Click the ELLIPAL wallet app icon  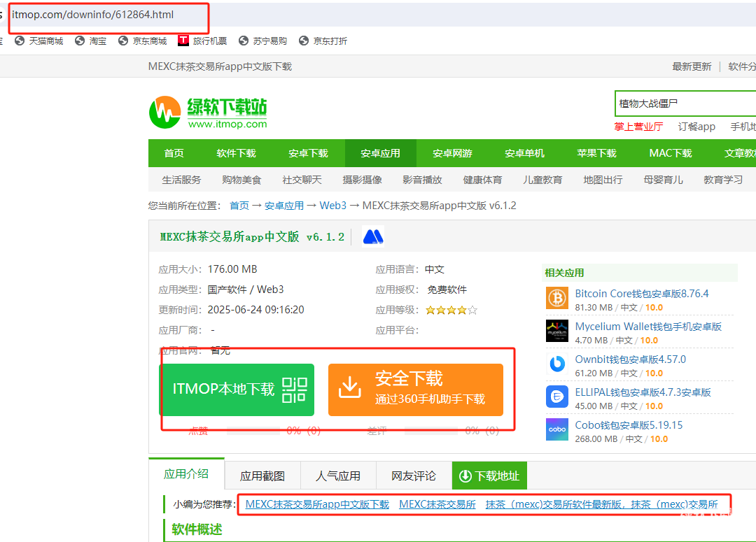(x=557, y=397)
